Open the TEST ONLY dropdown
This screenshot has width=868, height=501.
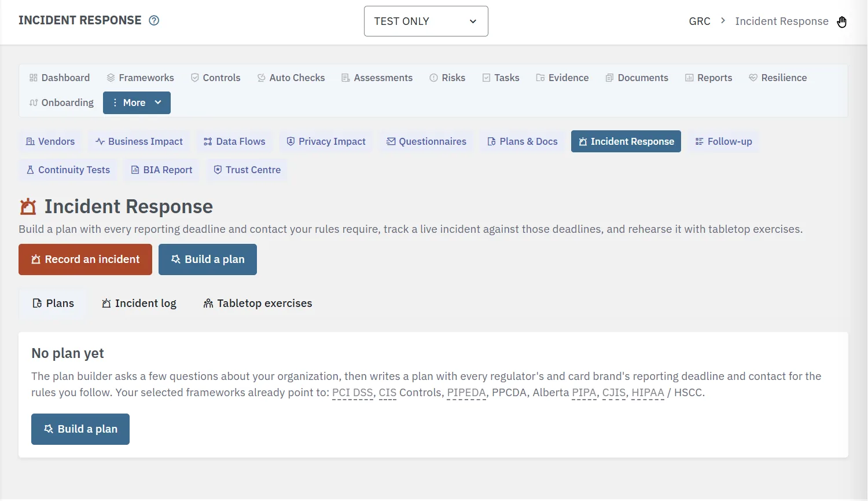pyautogui.click(x=426, y=21)
